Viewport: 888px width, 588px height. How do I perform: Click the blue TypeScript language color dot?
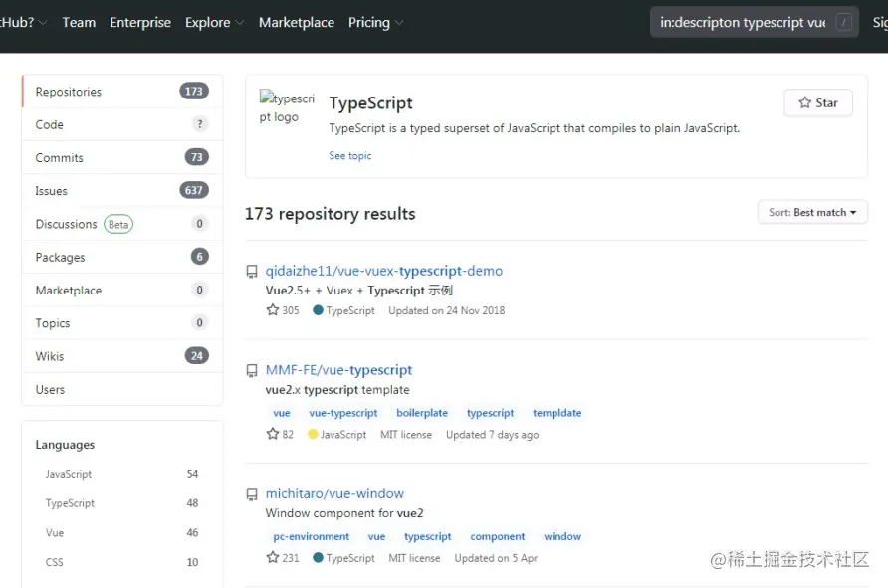pos(319,310)
